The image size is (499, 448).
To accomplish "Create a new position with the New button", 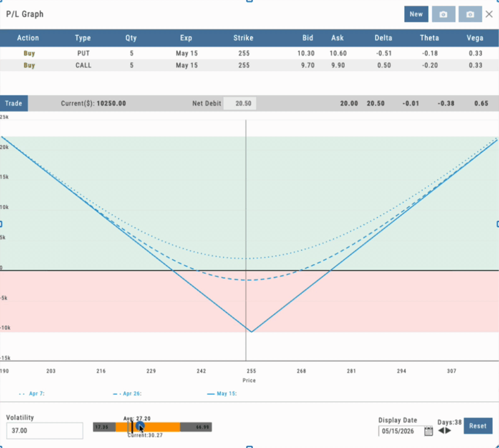I will tap(416, 14).
